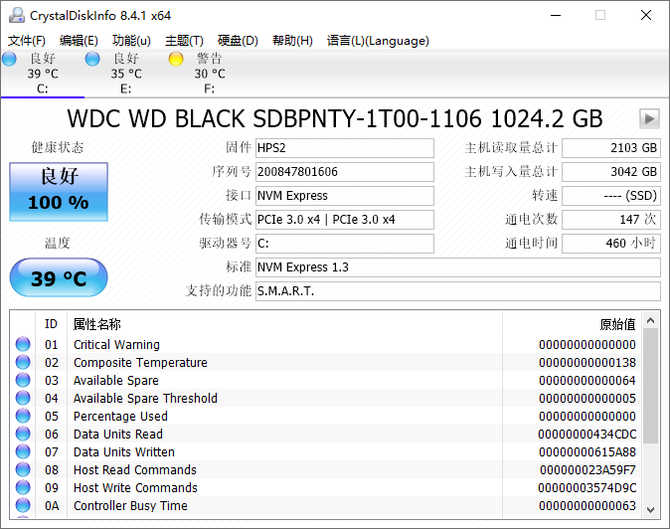
Task: Click next disk arrow button
Action: tap(649, 118)
